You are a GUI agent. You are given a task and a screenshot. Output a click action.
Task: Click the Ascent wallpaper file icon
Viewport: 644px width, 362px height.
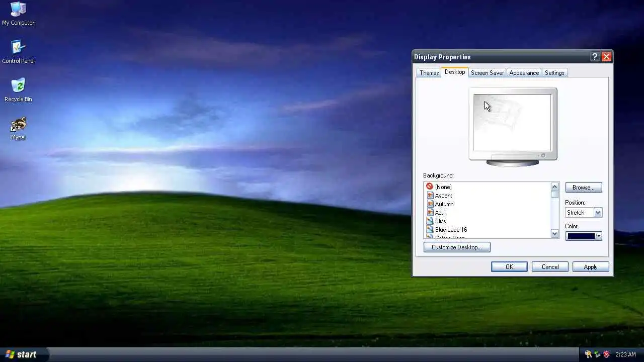(x=430, y=195)
